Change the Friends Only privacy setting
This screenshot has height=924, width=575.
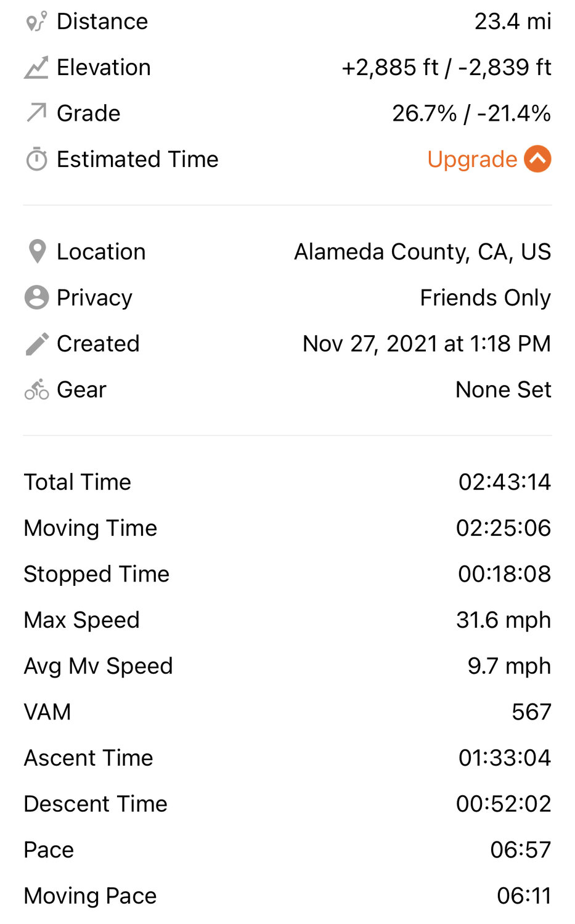click(x=485, y=298)
